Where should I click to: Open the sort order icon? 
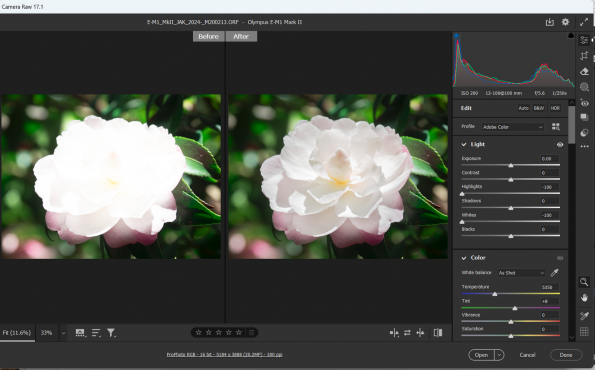(x=96, y=333)
